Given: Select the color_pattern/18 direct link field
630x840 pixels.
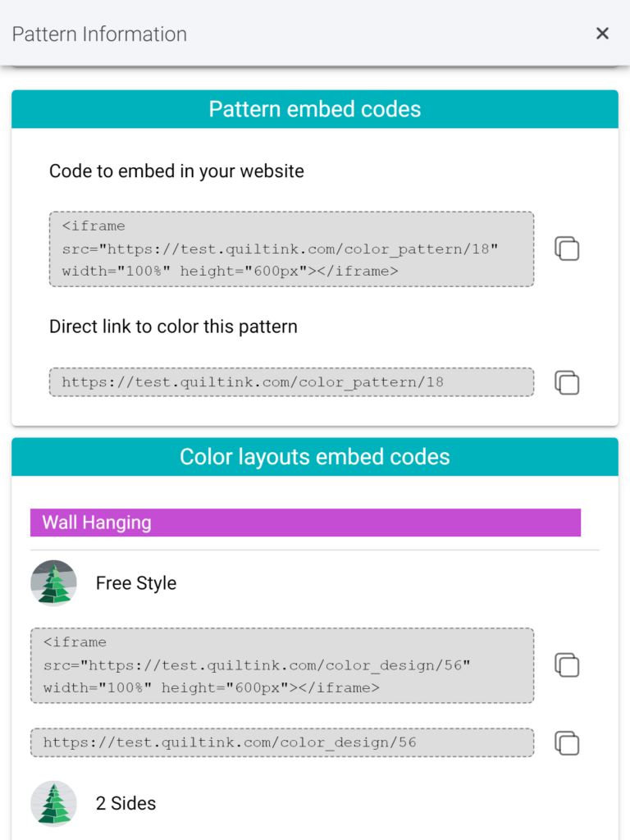Looking at the screenshot, I should (x=291, y=382).
